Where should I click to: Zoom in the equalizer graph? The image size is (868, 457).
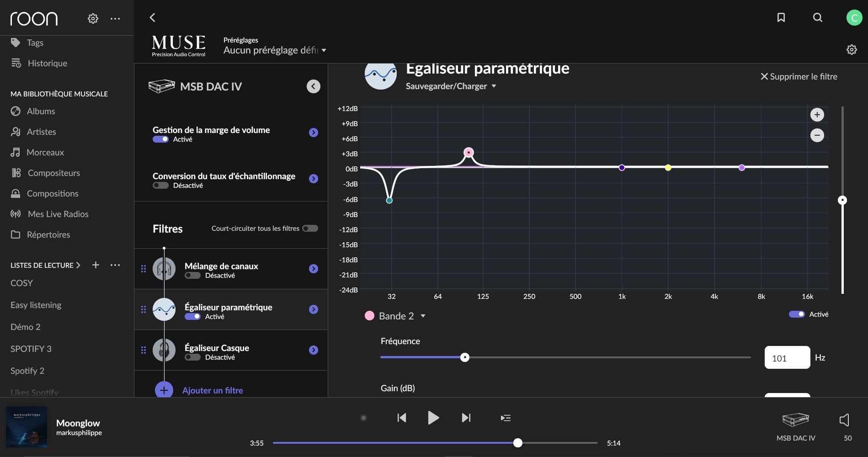817,115
